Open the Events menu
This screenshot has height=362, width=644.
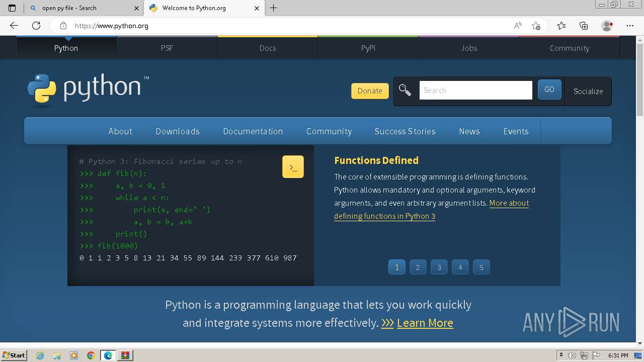pos(516,131)
